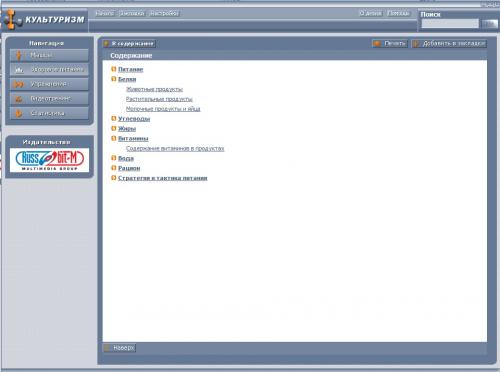Click the search go button beside the Поиск field
500x372 pixels.
(x=490, y=24)
